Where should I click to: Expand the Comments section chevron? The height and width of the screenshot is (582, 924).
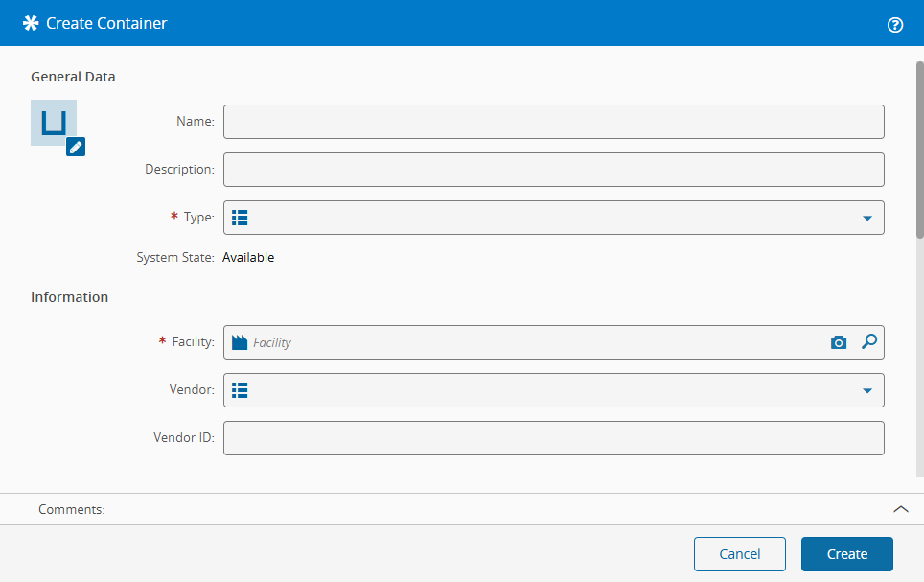(900, 509)
